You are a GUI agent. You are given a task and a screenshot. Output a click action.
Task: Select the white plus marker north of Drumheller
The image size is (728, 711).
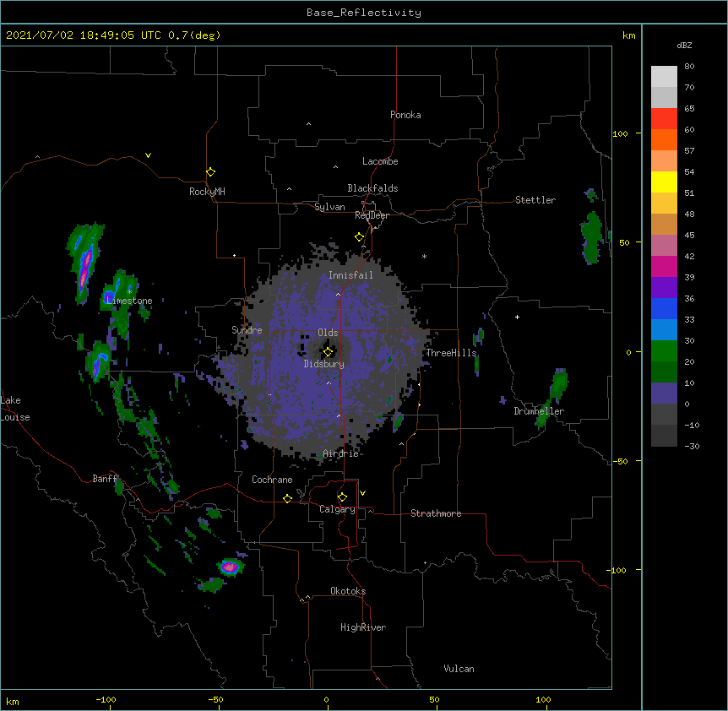point(517,317)
